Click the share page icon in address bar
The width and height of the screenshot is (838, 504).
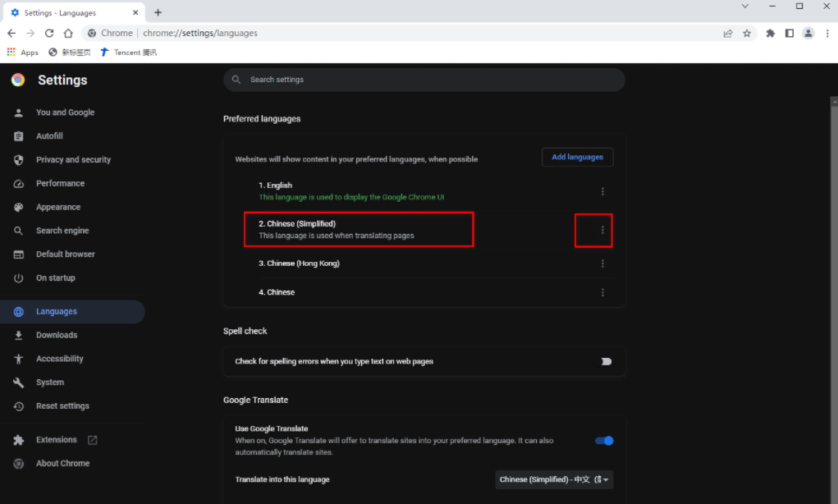(728, 33)
